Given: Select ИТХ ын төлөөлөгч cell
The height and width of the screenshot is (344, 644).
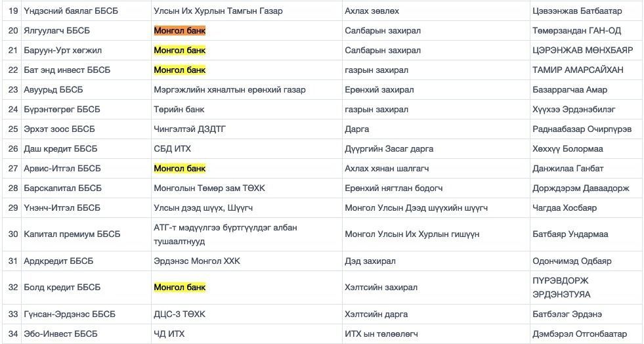Looking at the screenshot, I should point(381,333).
